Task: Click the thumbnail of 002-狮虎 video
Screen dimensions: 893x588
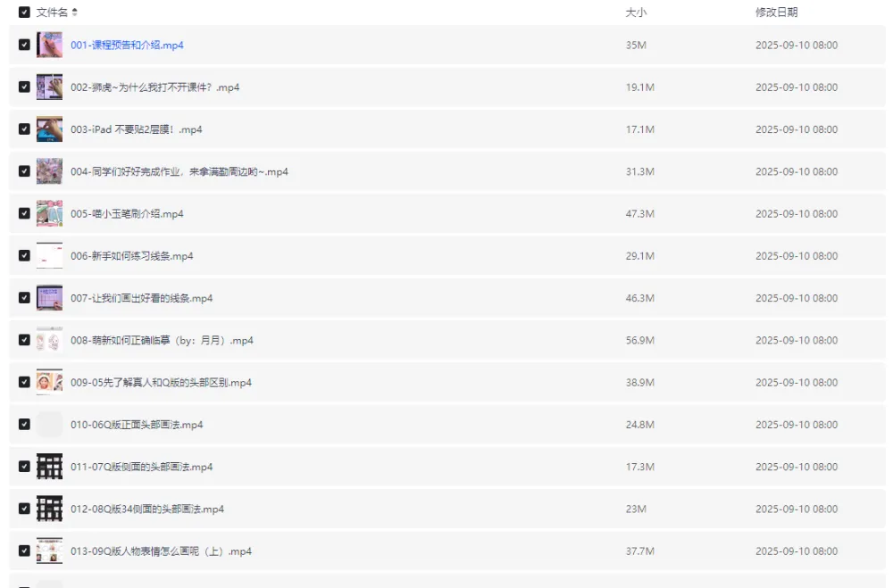Action: coord(49,87)
